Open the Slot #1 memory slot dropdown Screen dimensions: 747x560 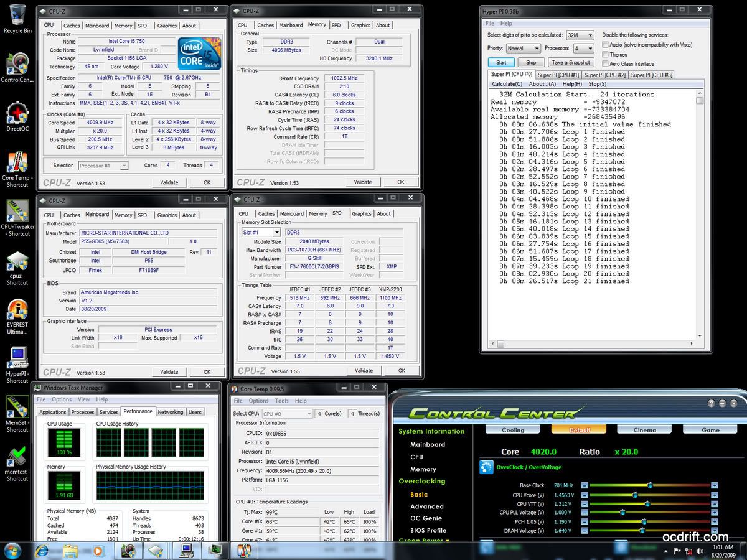click(x=261, y=232)
